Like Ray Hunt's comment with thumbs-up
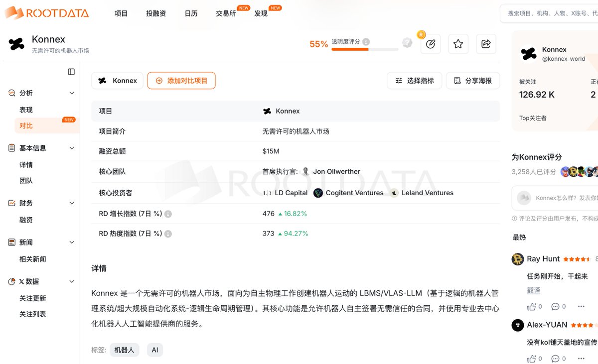This screenshot has width=598, height=364. [532, 306]
